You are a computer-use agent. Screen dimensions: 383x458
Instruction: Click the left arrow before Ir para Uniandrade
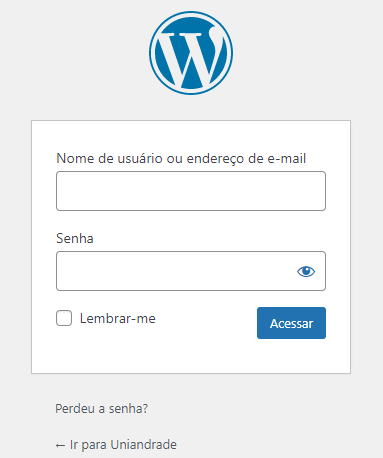coord(60,445)
